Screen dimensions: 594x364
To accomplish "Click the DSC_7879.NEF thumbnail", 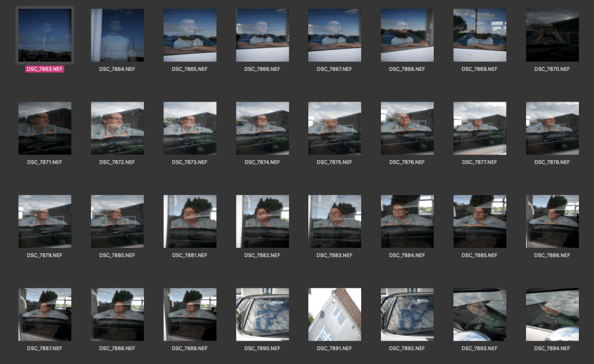I will coord(45,221).
